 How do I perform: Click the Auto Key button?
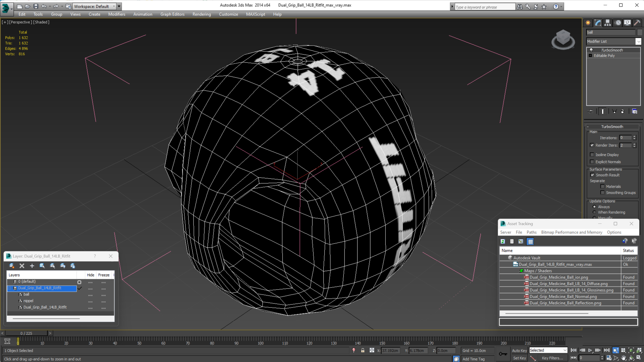point(519,350)
